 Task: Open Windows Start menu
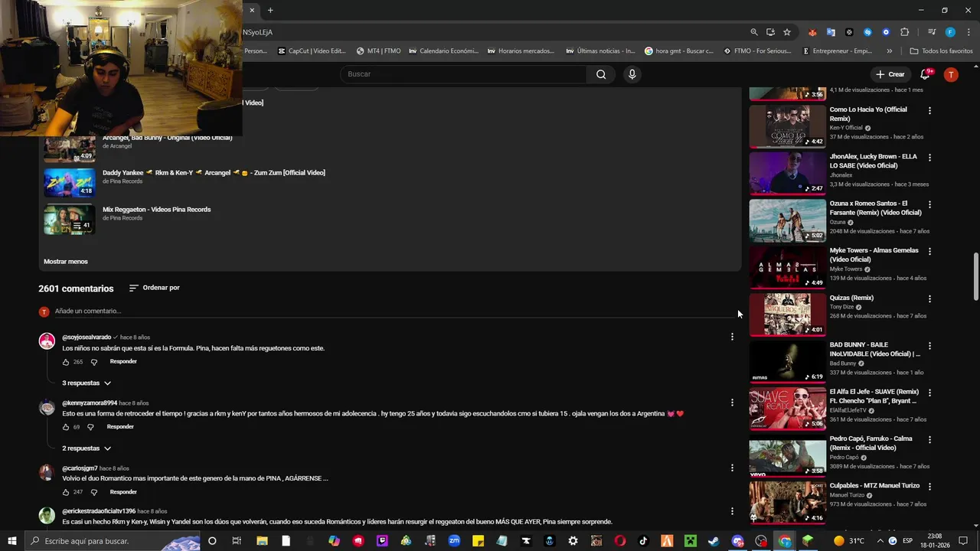tap(12, 541)
